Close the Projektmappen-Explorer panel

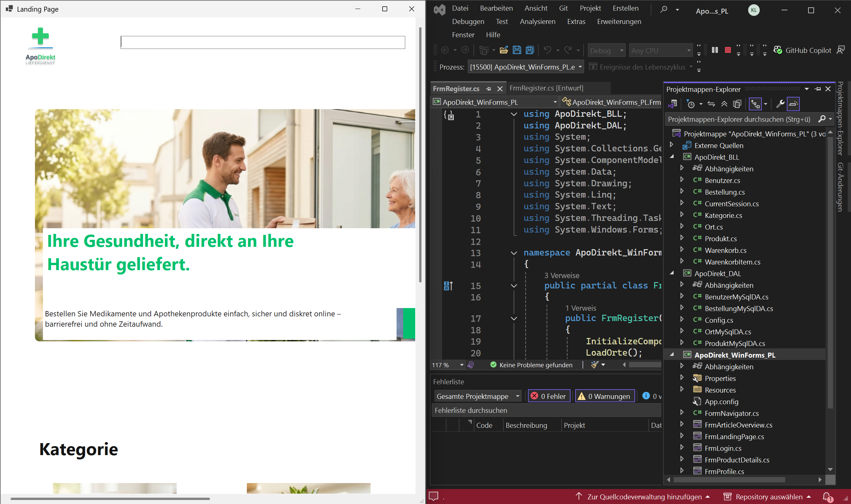coord(828,89)
